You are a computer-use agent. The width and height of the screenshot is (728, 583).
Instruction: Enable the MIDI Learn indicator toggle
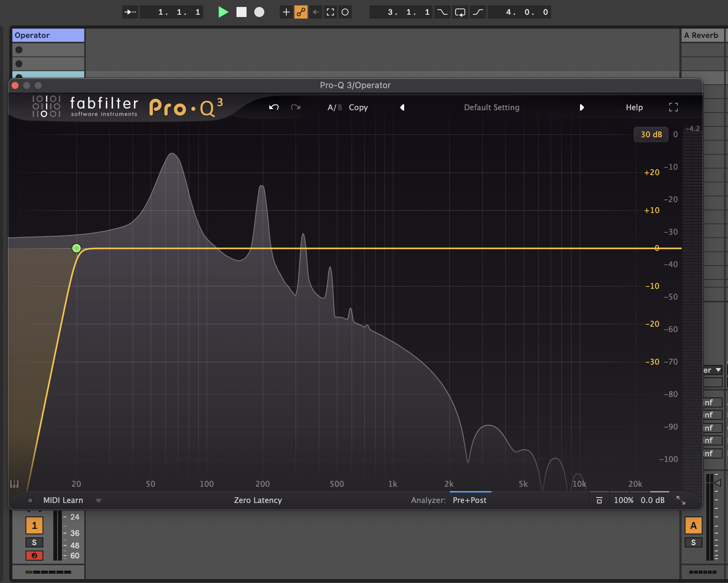(30, 500)
